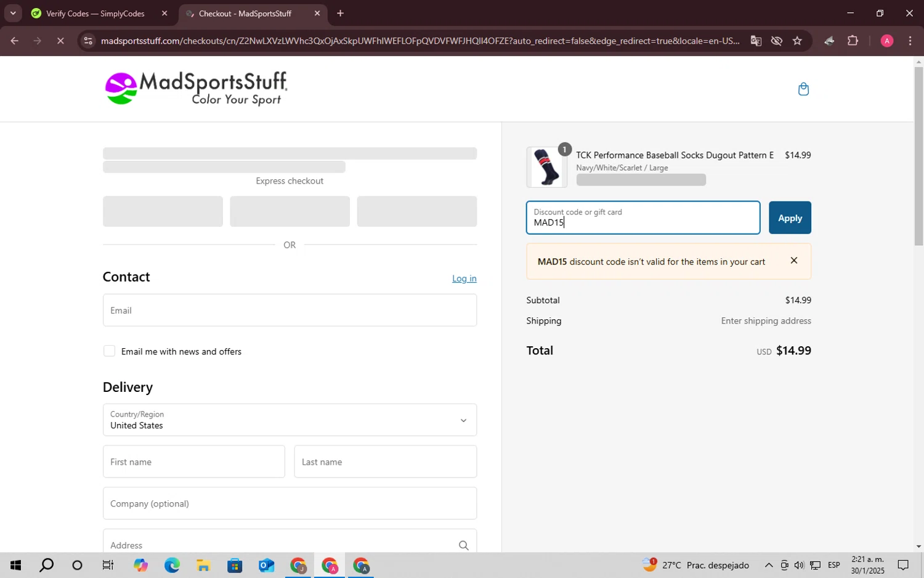Bookmark this page with the star
The width and height of the screenshot is (924, 578).
click(x=797, y=41)
